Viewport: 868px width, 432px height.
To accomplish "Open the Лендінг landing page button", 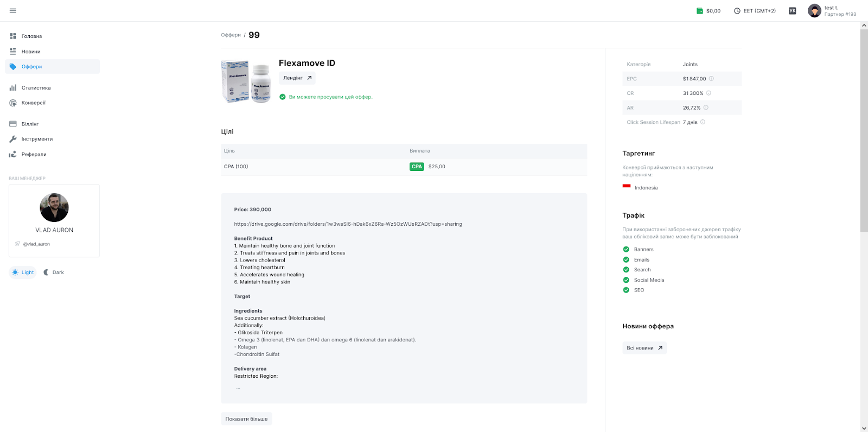I will [297, 78].
